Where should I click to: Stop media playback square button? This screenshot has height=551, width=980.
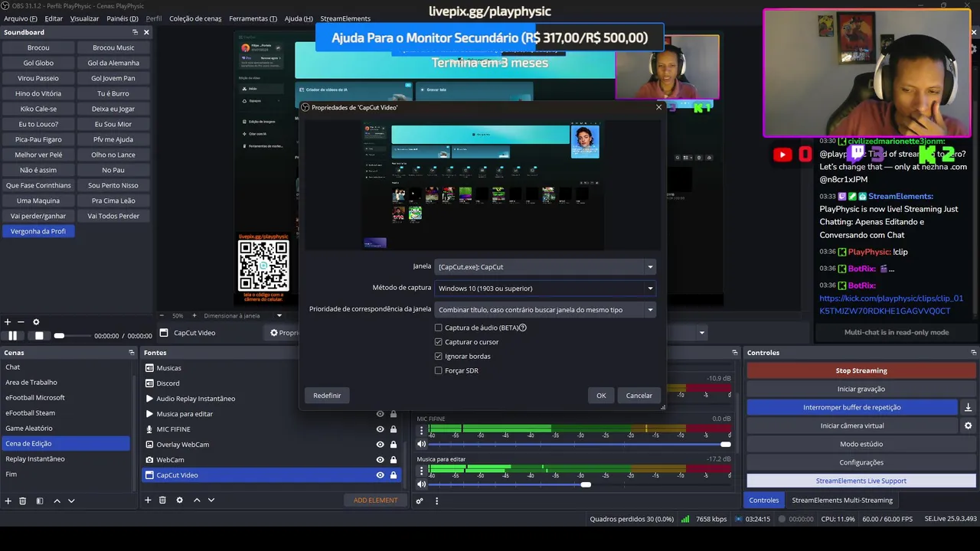click(x=39, y=336)
